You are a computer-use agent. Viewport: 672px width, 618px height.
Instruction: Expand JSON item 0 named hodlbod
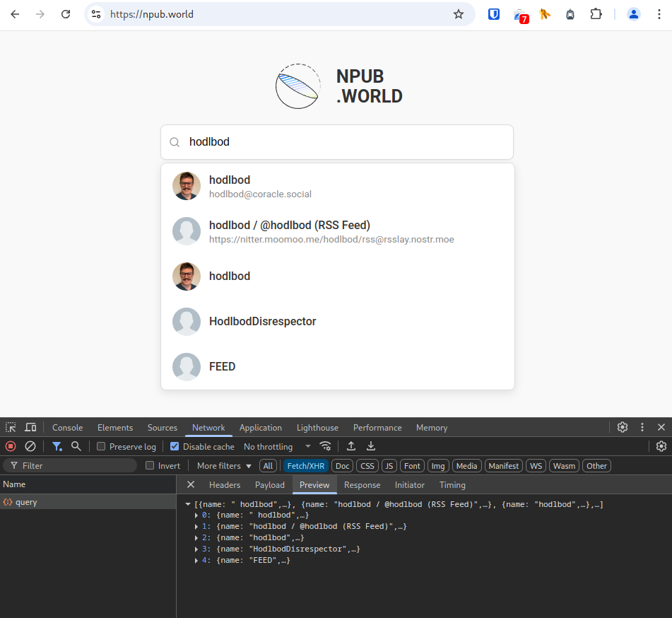[x=196, y=515]
